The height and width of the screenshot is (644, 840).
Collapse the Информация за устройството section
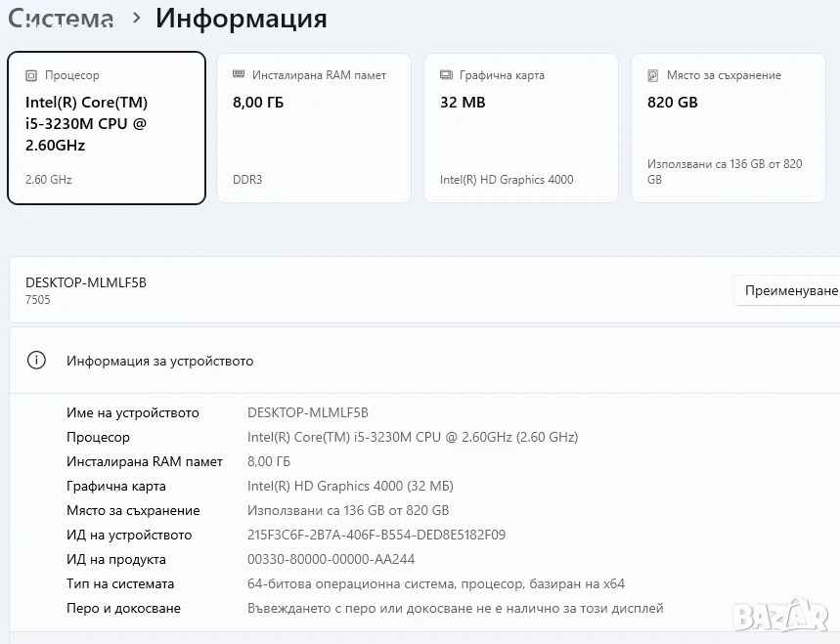[424, 361]
